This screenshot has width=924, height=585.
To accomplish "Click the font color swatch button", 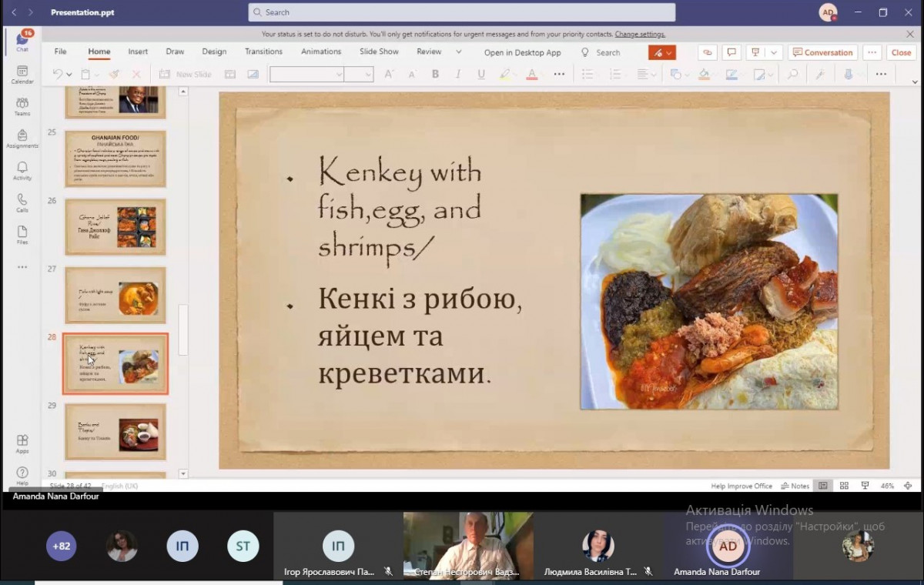I will [x=531, y=75].
